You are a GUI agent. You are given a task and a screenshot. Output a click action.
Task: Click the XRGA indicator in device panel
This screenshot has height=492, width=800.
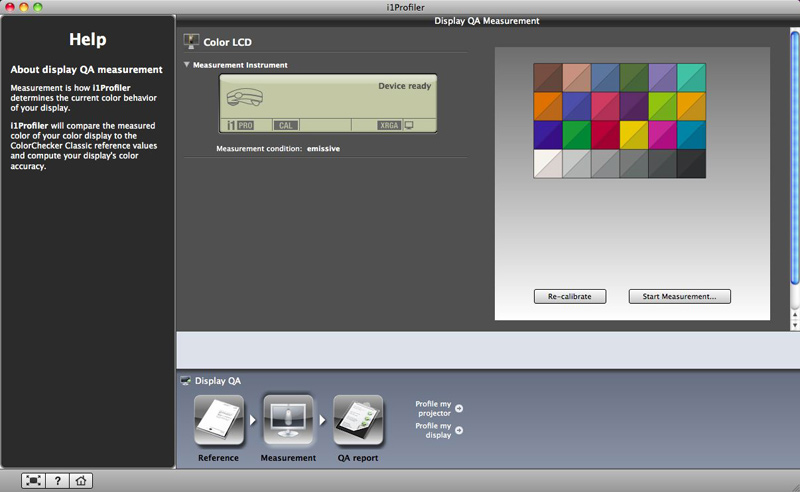click(x=389, y=125)
